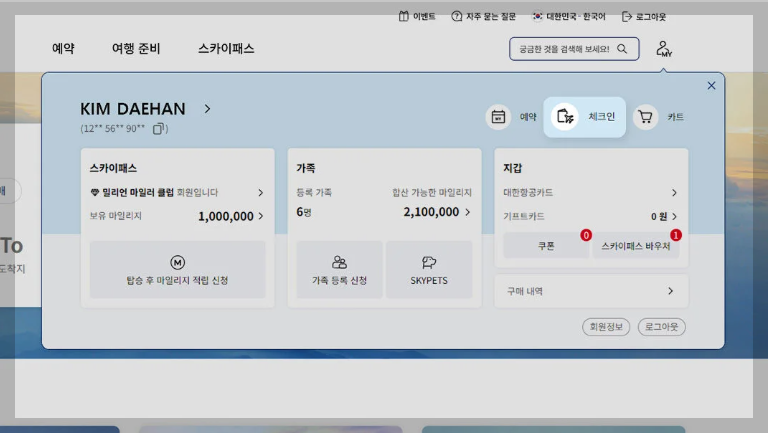Screen dimensions: 768x433
Task: Click the 회원정보 pill button
Action: point(606,327)
